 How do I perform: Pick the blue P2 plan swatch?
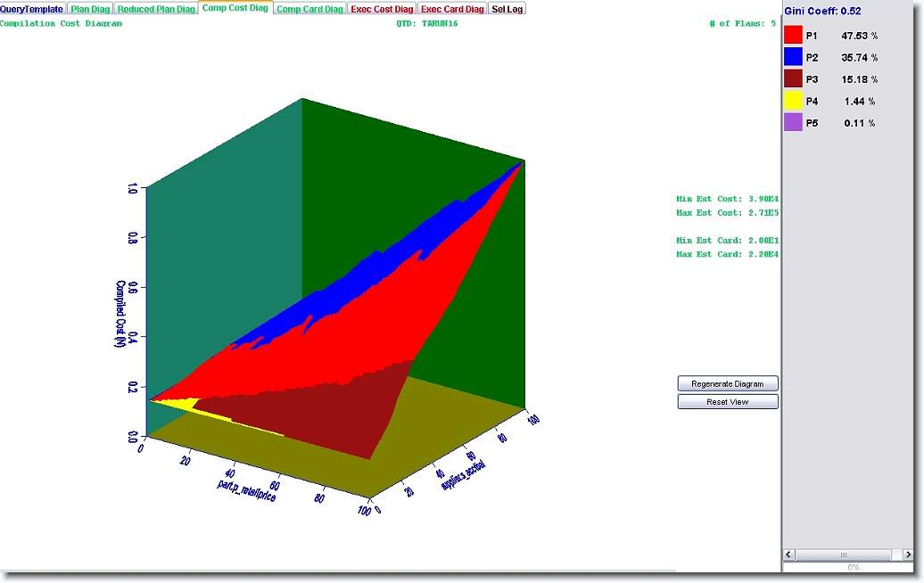pyautogui.click(x=793, y=57)
